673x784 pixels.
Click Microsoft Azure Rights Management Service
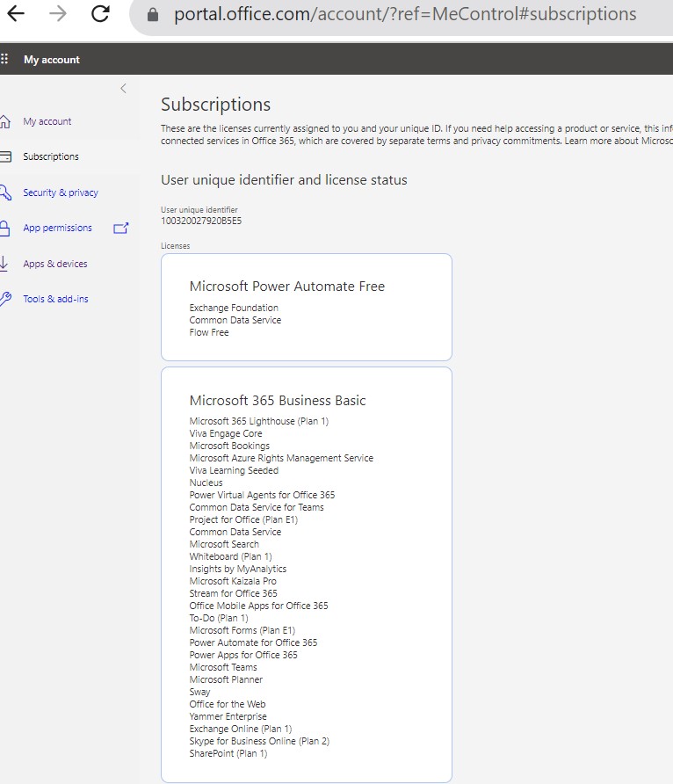tap(281, 458)
